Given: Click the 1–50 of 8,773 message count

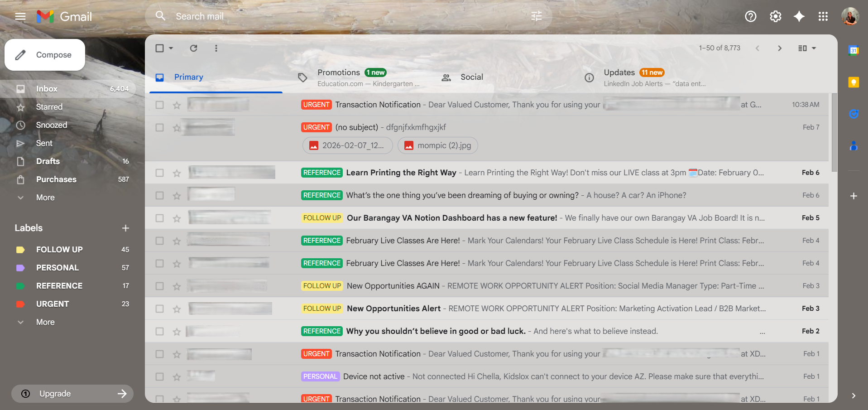Looking at the screenshot, I should click(719, 48).
